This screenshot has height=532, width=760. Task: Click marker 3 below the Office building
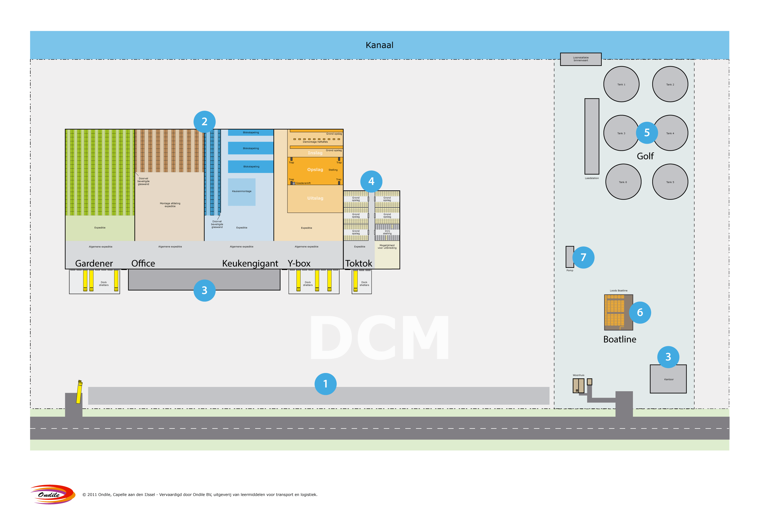(205, 290)
